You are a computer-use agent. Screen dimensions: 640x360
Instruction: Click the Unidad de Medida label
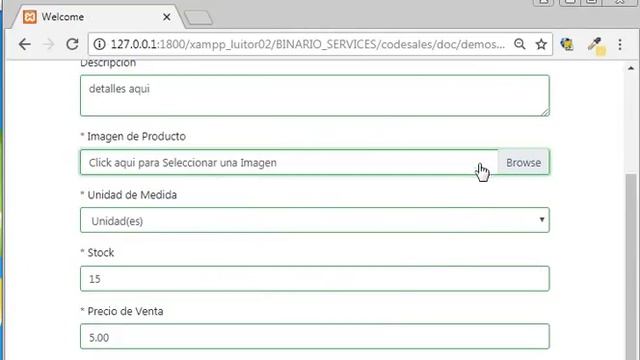(x=129, y=195)
